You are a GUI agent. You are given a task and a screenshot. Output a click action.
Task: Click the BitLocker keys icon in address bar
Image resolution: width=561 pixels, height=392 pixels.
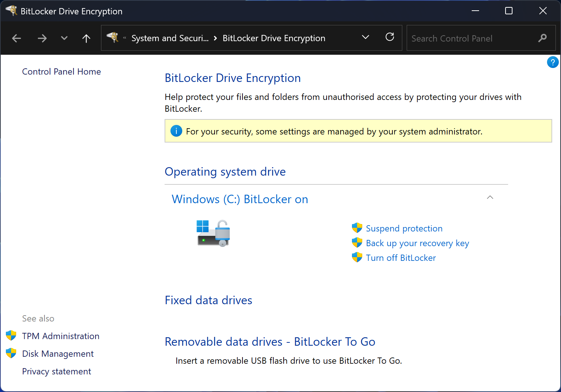pyautogui.click(x=112, y=37)
